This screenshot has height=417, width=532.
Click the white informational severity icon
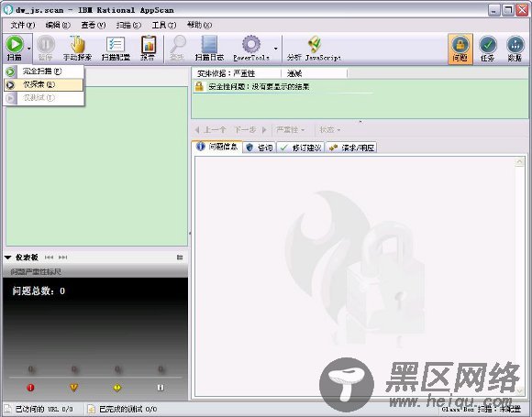161,388
